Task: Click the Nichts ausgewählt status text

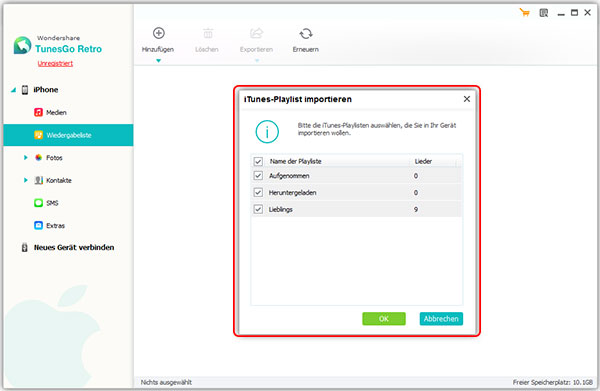Action: coord(166,382)
